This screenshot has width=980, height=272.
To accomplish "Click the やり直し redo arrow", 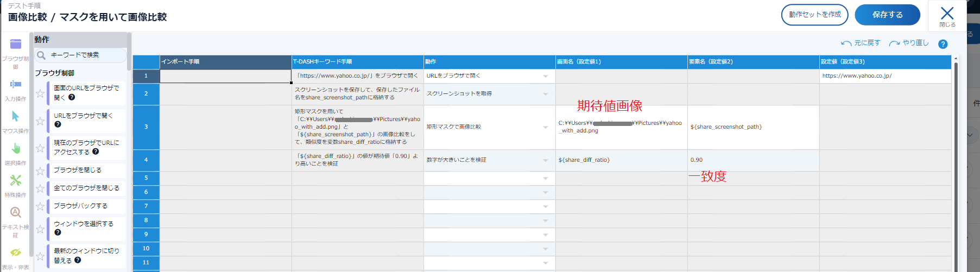I will click(895, 43).
